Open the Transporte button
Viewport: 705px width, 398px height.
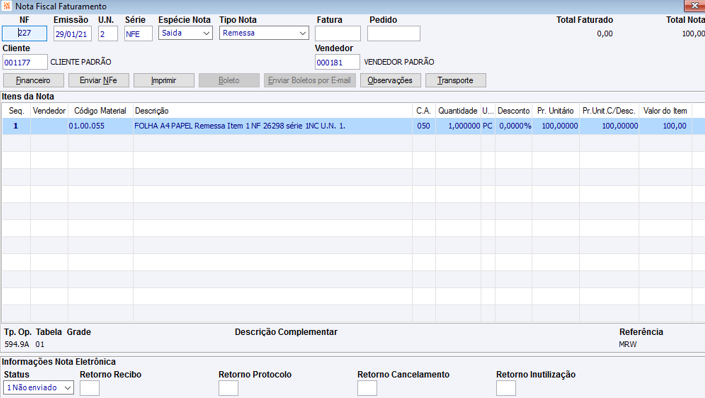(x=455, y=80)
